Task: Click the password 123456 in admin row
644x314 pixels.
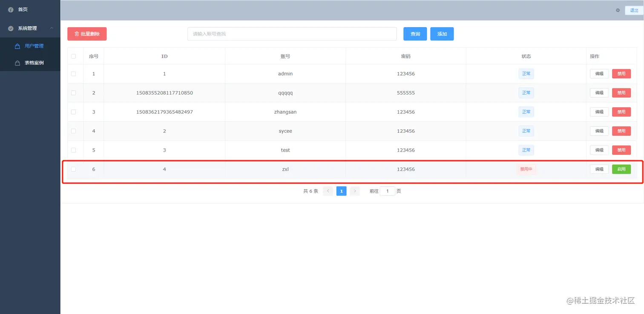Action: point(406,74)
